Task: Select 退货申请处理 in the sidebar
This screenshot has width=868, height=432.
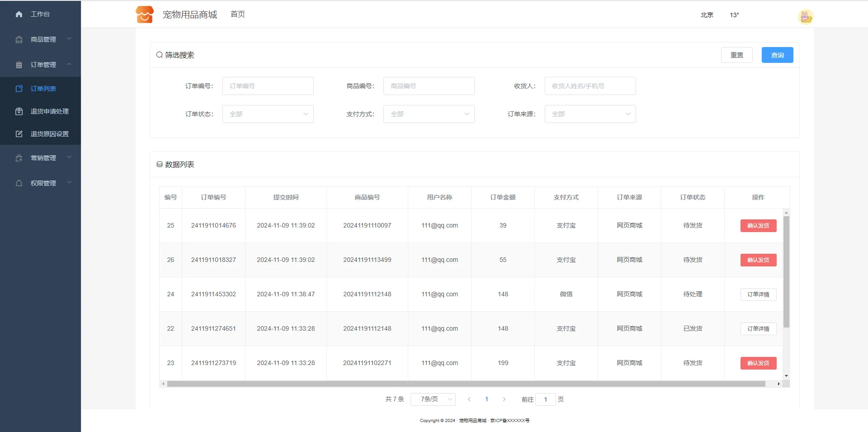Action: click(x=49, y=111)
